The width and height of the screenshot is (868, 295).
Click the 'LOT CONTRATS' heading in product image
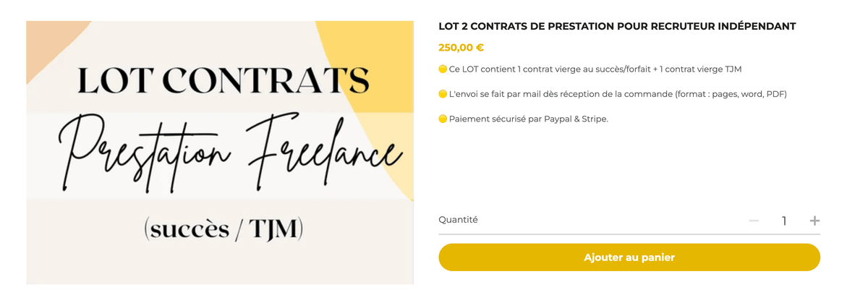(x=223, y=80)
